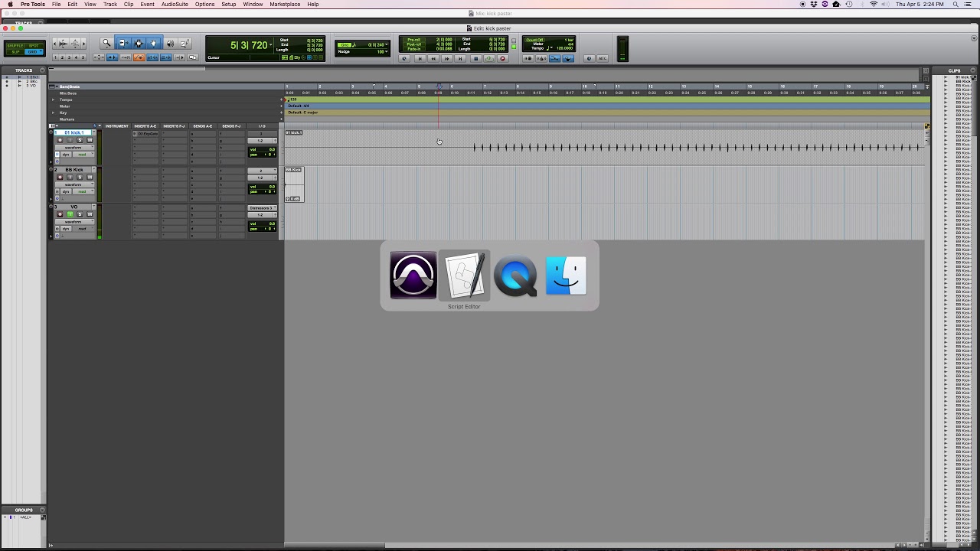980x551 pixels.
Task: Open the Event menu
Action: point(147,4)
